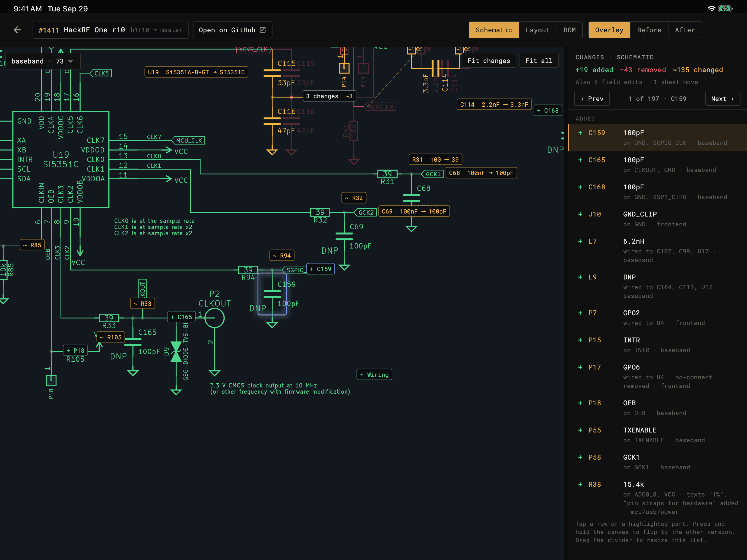747x560 pixels.
Task: Check the Wi-Fi status icon
Action: tap(711, 9)
